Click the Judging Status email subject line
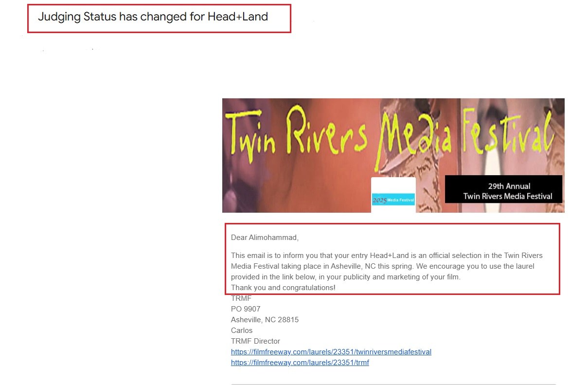The height and width of the screenshot is (385, 588). click(x=153, y=17)
